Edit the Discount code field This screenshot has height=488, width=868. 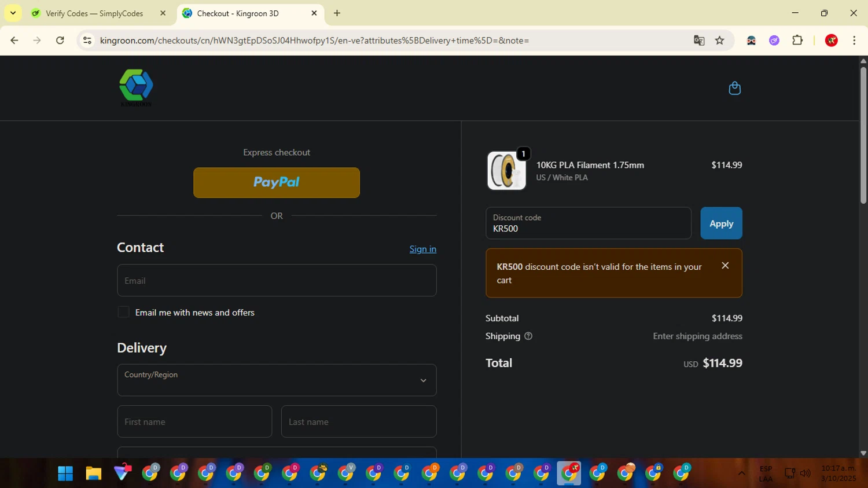point(589,223)
